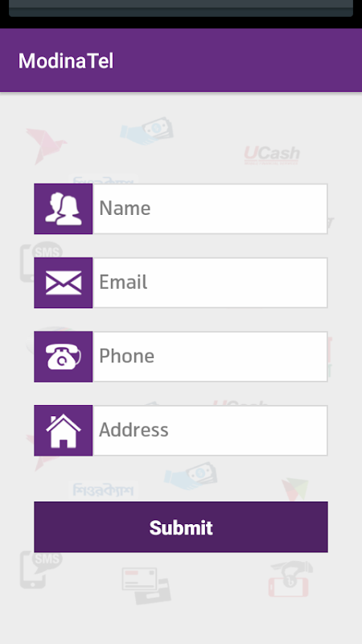
Task: Click the Submit button
Action: point(181,527)
